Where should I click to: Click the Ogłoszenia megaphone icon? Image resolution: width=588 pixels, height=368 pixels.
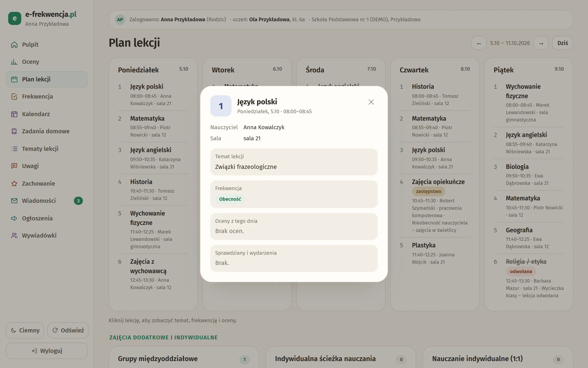click(14, 218)
